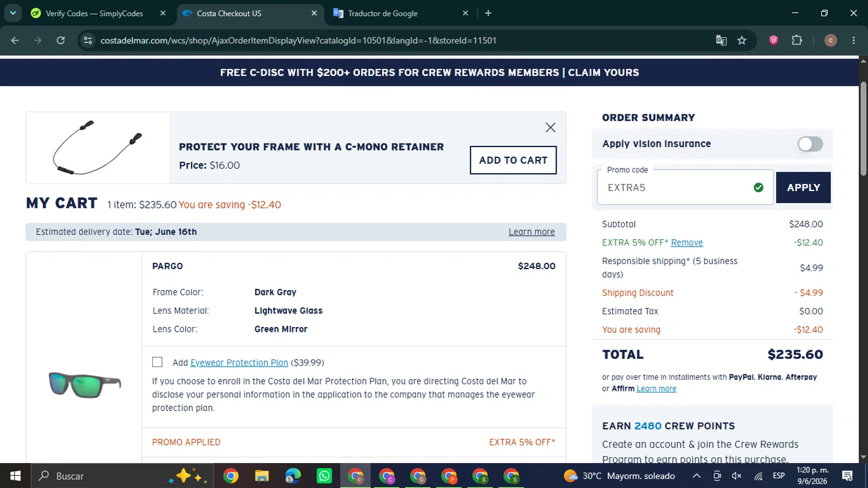
Task: Open the Windows notification center
Action: tap(848, 476)
